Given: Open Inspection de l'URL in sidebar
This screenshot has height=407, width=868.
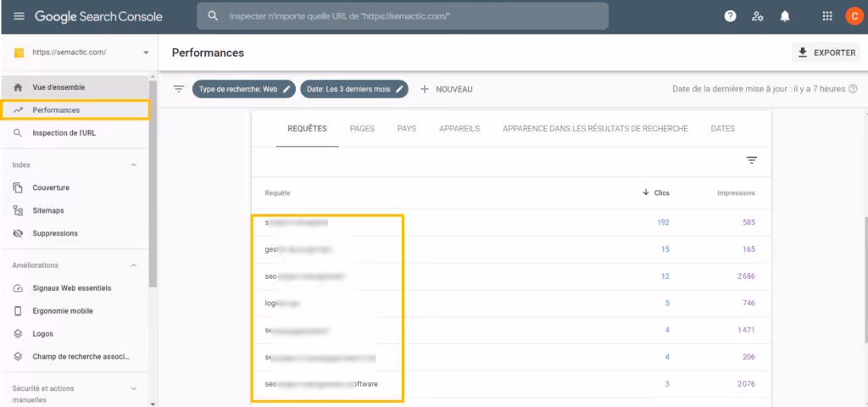Looking at the screenshot, I should pyautogui.click(x=75, y=133).
